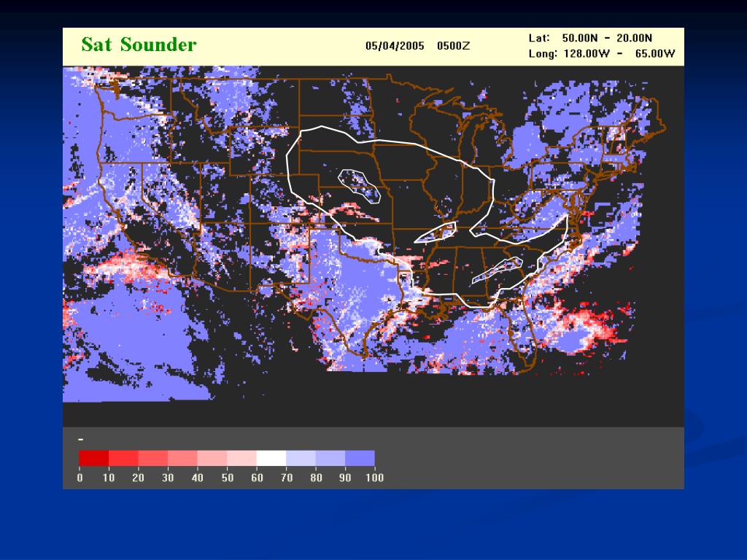
Task: Pick the 60-70 white legend swatch
Action: (271, 458)
